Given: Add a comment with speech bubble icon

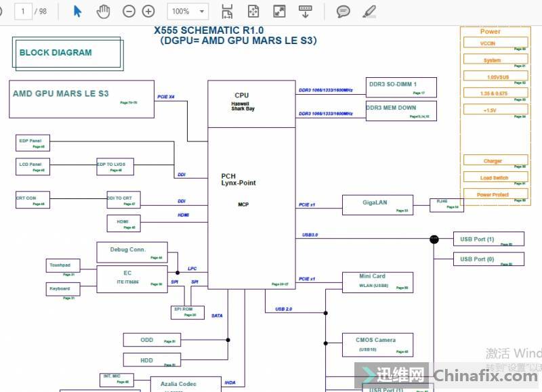Looking at the screenshot, I should coord(343,12).
